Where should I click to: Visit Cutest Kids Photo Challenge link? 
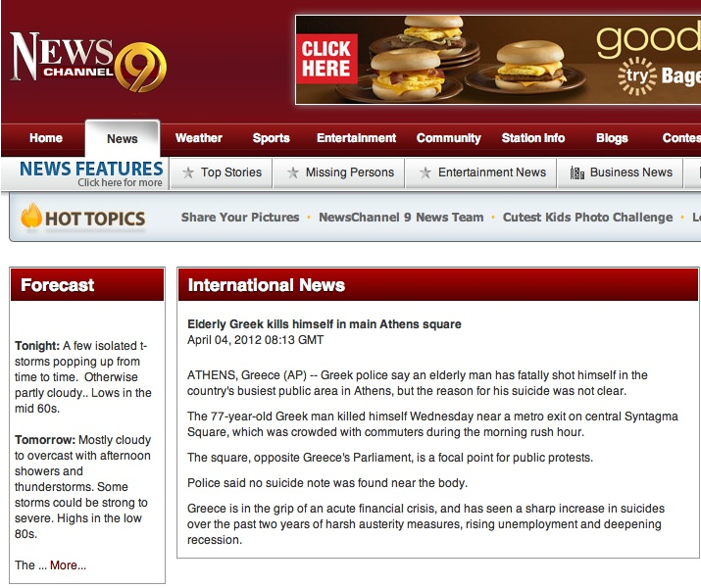point(587,218)
